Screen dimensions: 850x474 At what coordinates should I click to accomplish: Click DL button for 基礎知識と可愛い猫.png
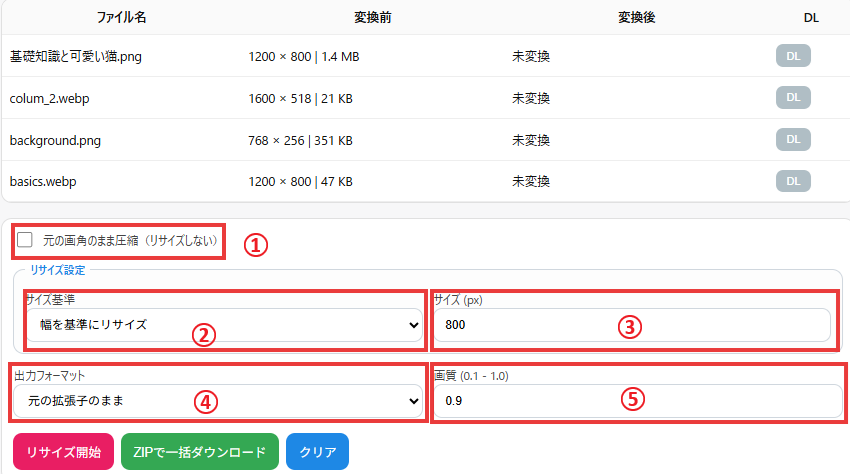tap(793, 56)
